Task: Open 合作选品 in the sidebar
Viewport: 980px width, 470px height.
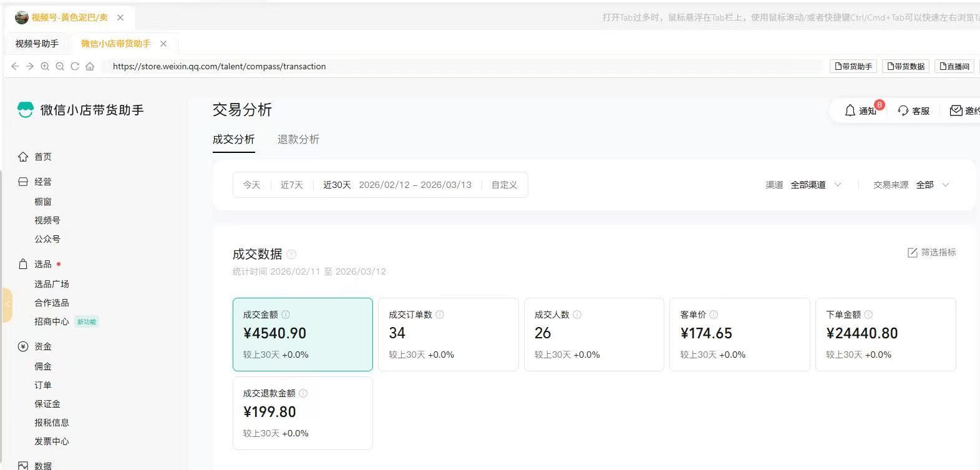Action: tap(52, 303)
